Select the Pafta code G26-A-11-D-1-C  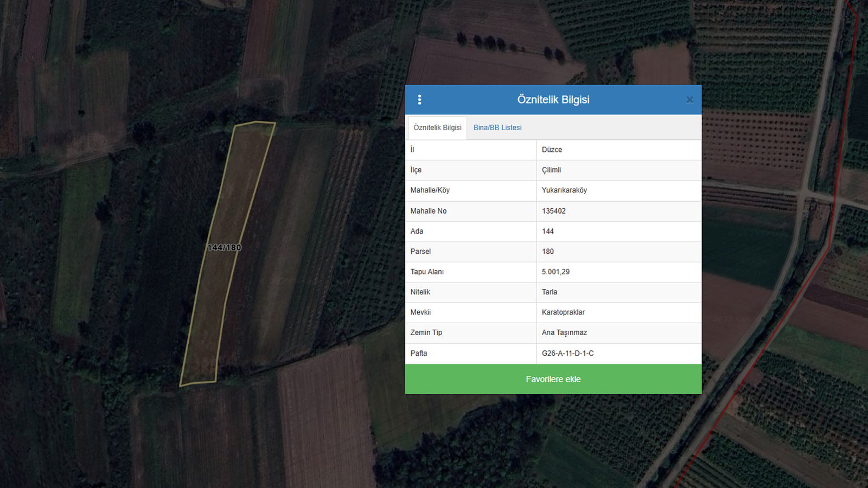tap(567, 354)
